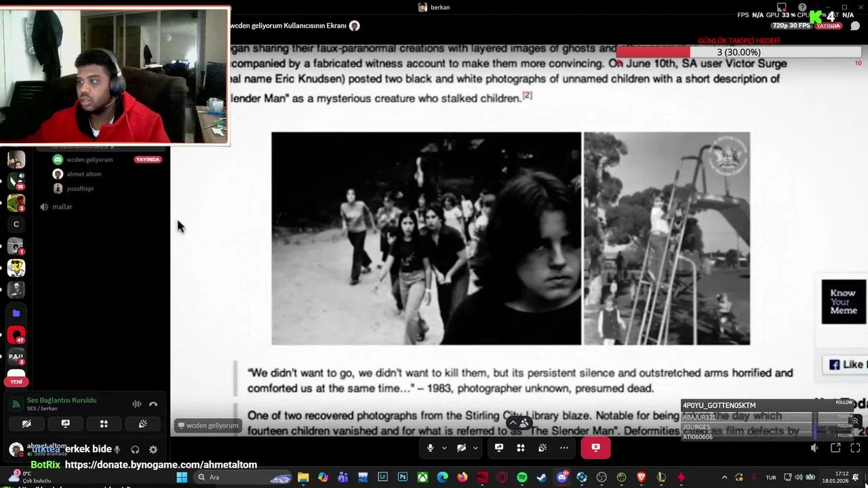
Task: Share your screen from the voice panel
Action: click(x=65, y=424)
